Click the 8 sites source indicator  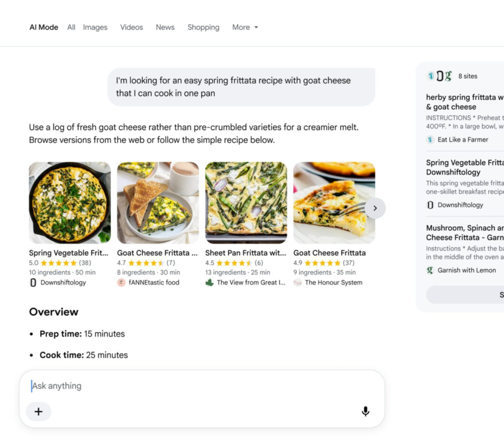452,76
